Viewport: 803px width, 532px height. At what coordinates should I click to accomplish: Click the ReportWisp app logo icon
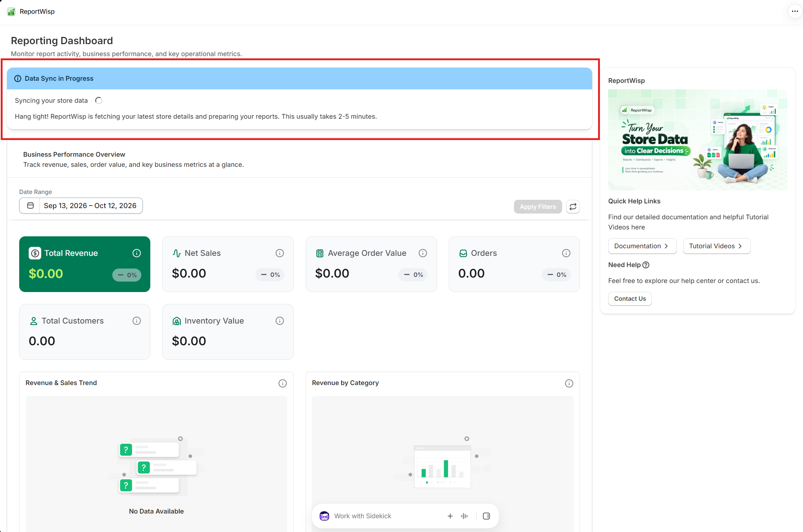(11, 12)
